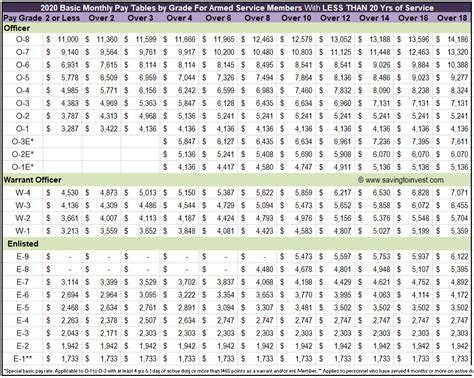Click the 6,122 value in the E-9 row
The width and height of the screenshot is (474, 378).
[x=459, y=257]
